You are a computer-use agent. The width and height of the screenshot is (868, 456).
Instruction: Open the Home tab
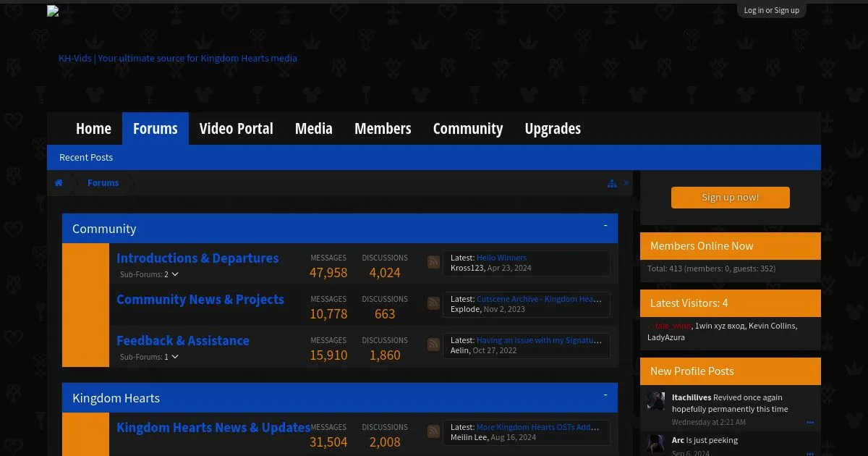(93, 129)
